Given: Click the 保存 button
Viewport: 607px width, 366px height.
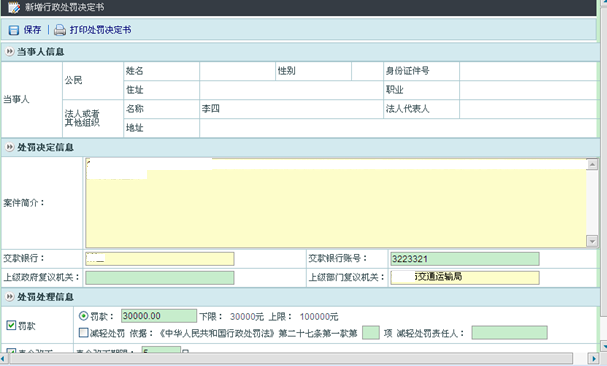Looking at the screenshot, I should coord(32,30).
